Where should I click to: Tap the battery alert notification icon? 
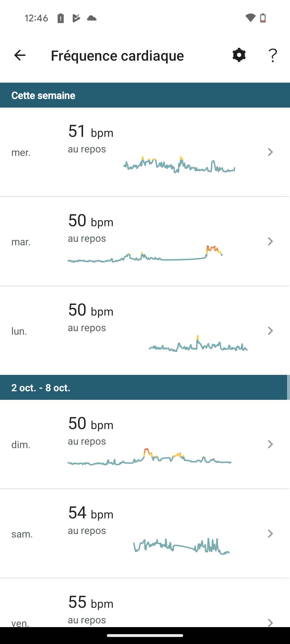pyautogui.click(x=61, y=18)
